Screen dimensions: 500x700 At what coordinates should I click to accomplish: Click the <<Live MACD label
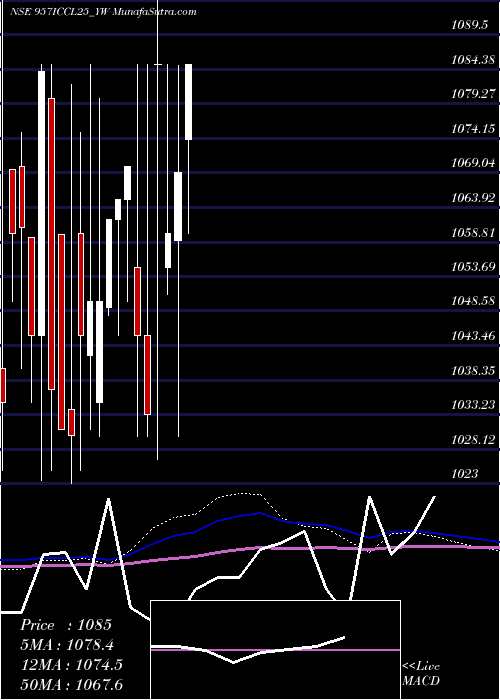tap(421, 674)
